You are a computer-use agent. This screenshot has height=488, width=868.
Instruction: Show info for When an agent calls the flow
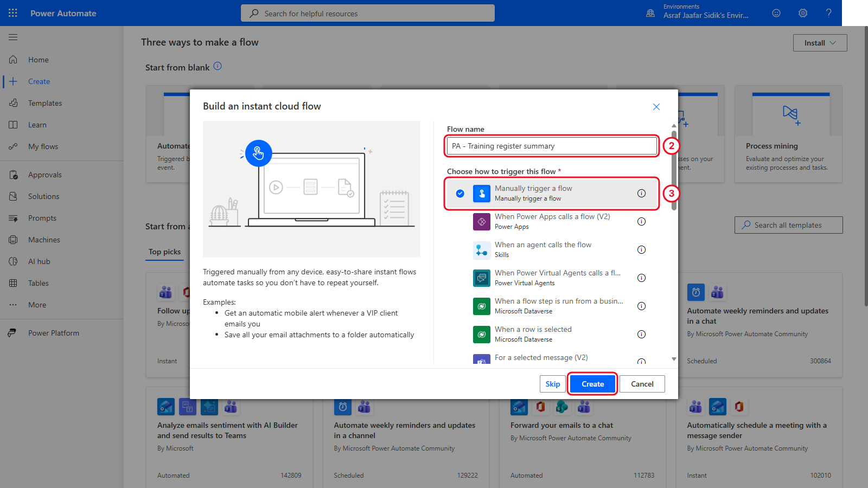(x=641, y=249)
